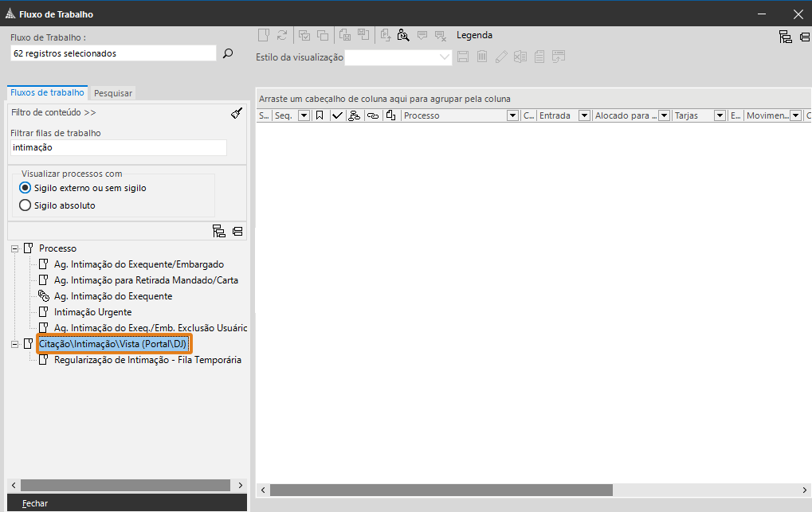Click the document page icon after Excel icon

(539, 57)
